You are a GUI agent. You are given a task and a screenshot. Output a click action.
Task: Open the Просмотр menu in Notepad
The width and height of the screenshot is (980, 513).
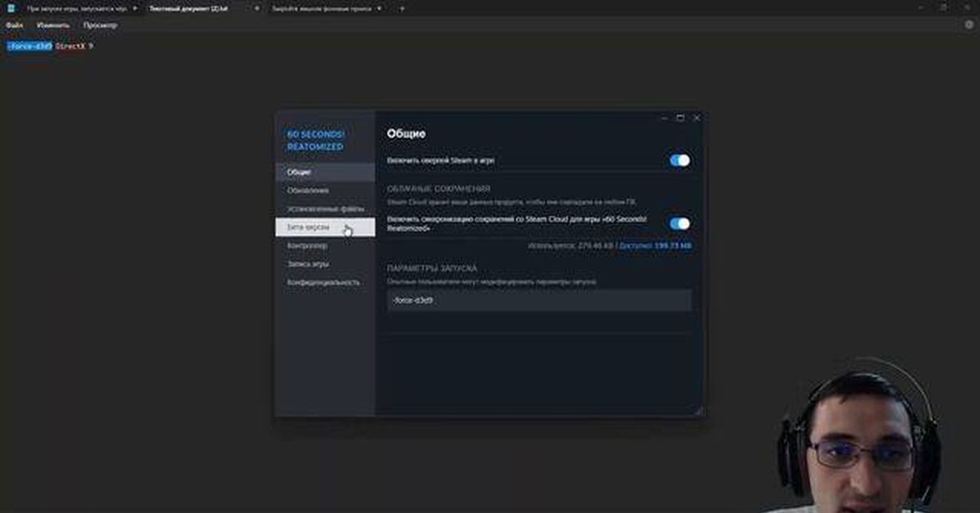tap(100, 25)
